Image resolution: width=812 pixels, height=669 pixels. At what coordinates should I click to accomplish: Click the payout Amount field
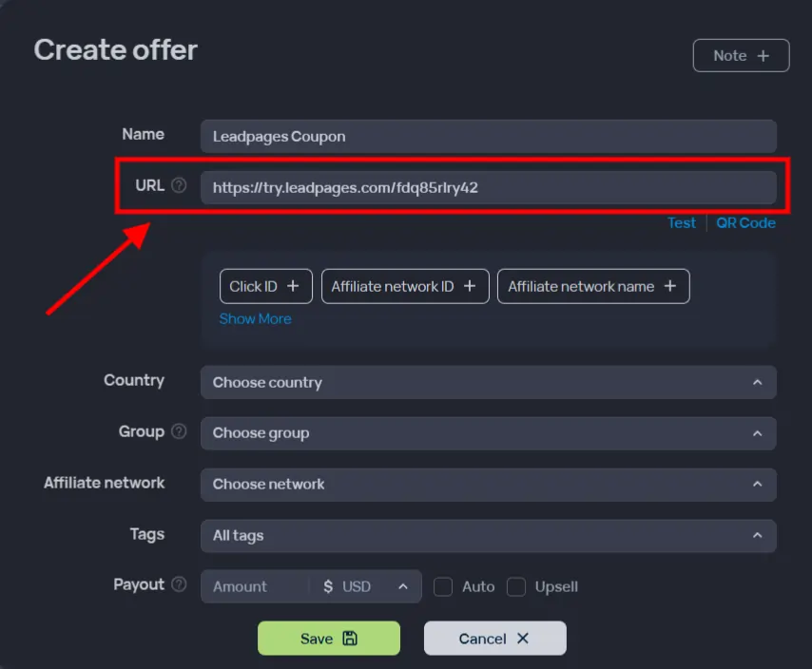coord(256,586)
